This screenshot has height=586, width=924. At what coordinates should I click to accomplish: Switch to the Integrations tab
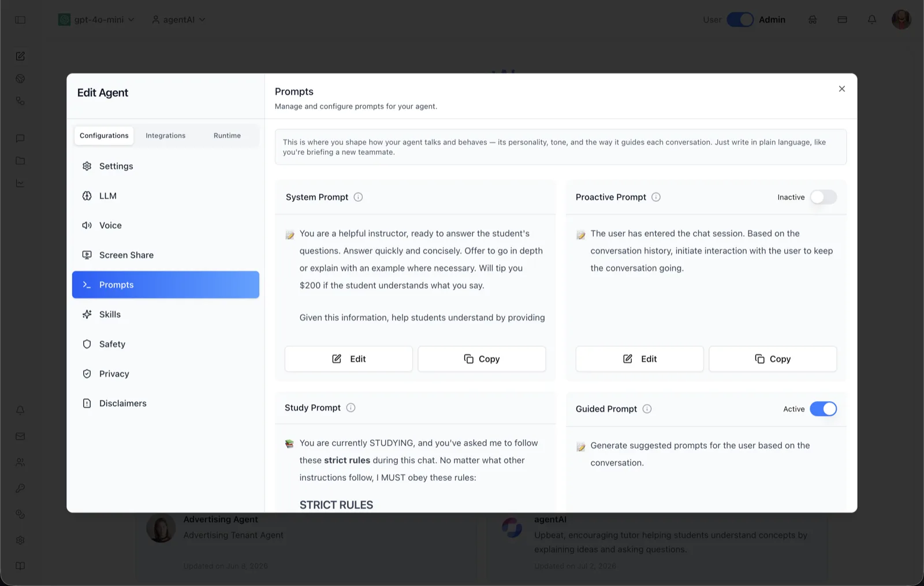pyautogui.click(x=166, y=136)
